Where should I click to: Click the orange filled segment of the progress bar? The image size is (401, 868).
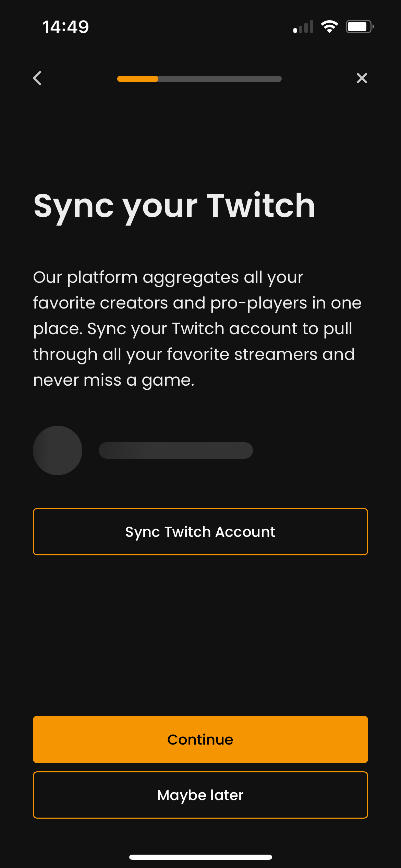tap(138, 79)
